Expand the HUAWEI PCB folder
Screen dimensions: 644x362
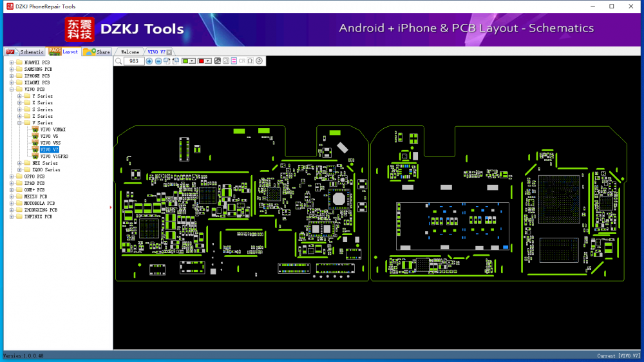tap(11, 62)
